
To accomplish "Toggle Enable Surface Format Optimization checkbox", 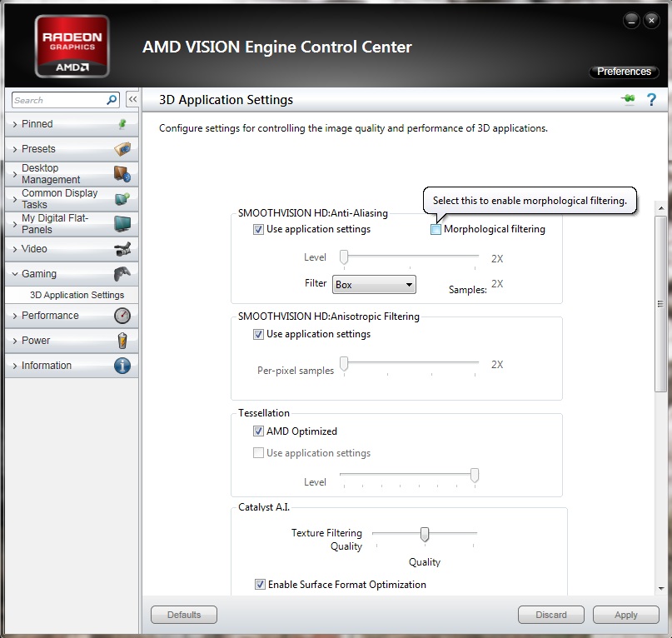I will [260, 585].
